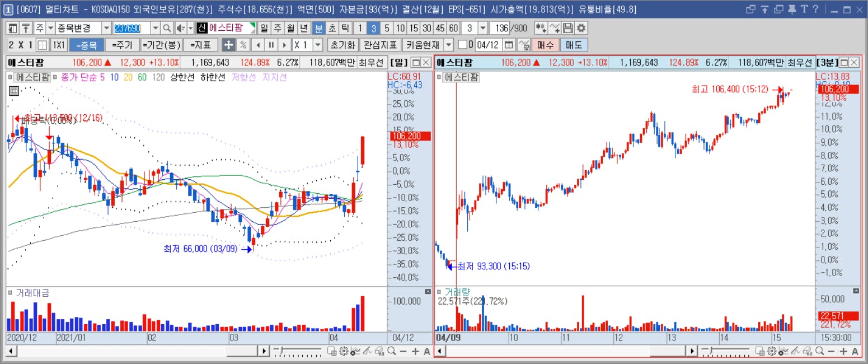
Task: Select the 일 daily period tab
Action: click(264, 28)
